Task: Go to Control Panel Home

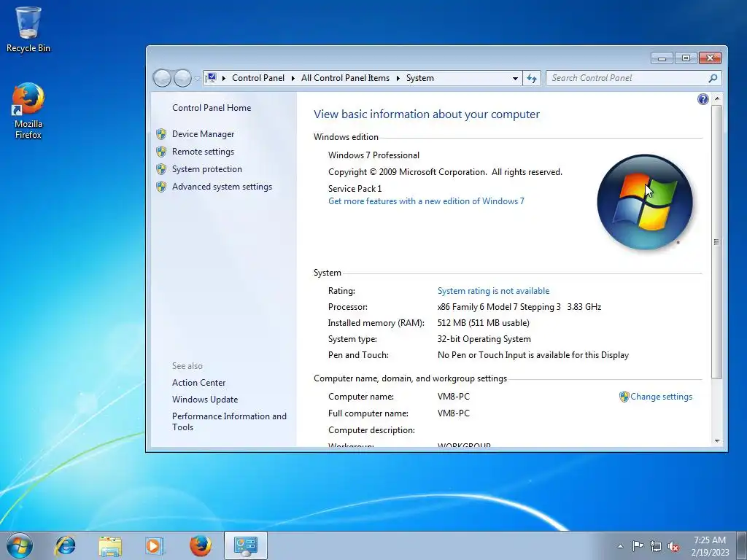Action: pos(212,108)
